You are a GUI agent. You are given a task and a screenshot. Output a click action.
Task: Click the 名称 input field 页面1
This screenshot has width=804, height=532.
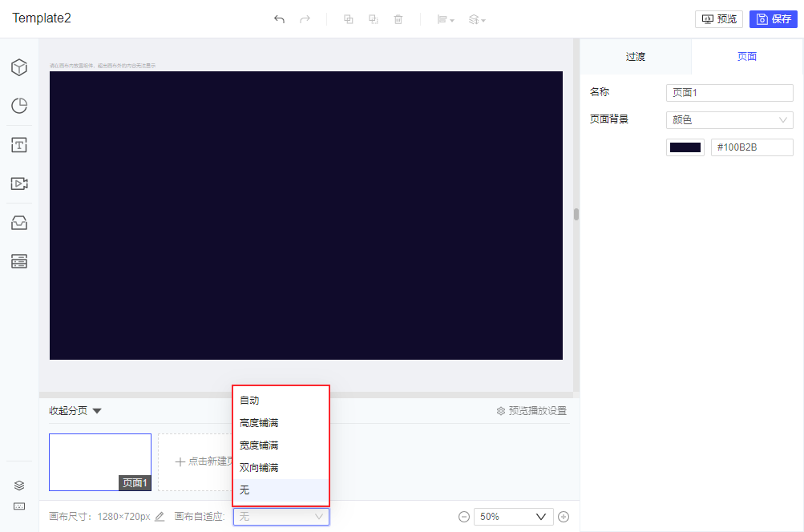[x=729, y=93]
